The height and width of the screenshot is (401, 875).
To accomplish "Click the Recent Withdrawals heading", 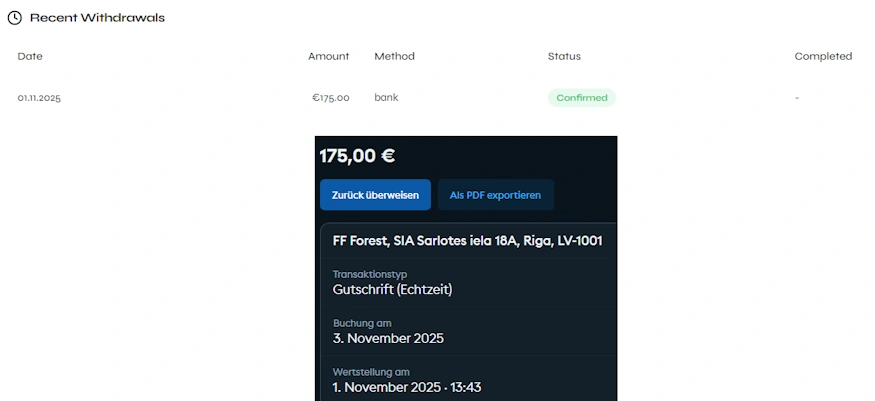I will [x=97, y=18].
